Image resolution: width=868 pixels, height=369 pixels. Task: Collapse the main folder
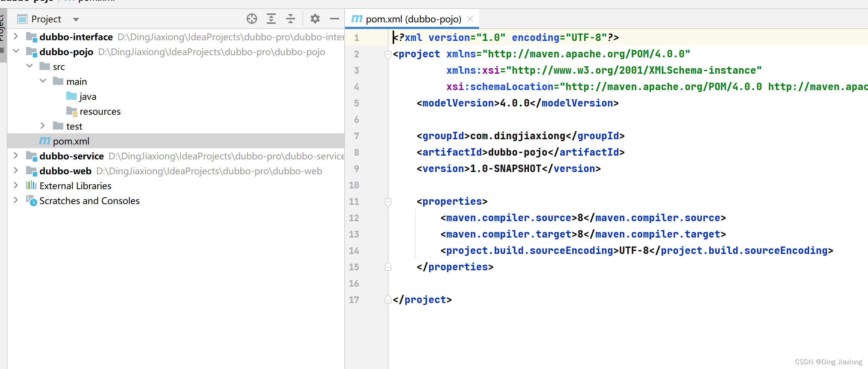(x=43, y=81)
